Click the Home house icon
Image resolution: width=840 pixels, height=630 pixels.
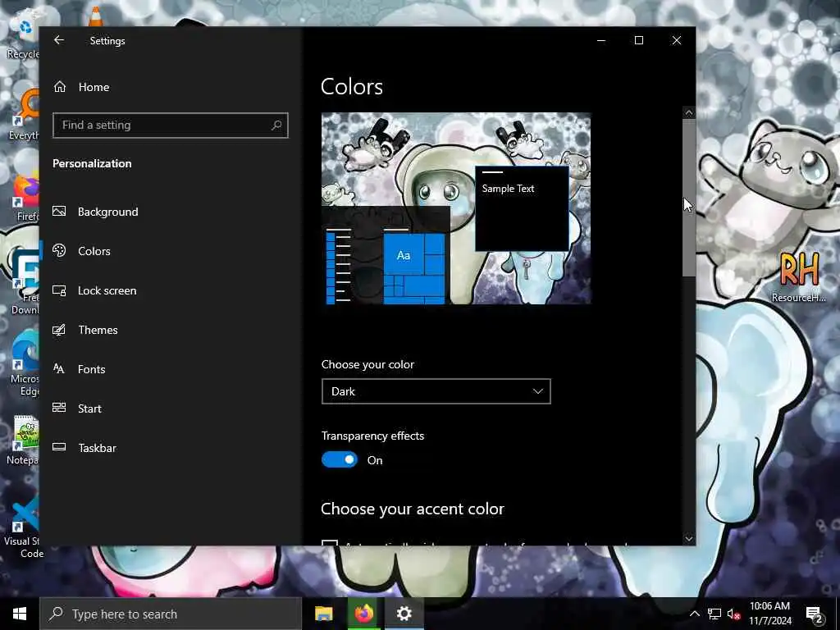tap(60, 87)
